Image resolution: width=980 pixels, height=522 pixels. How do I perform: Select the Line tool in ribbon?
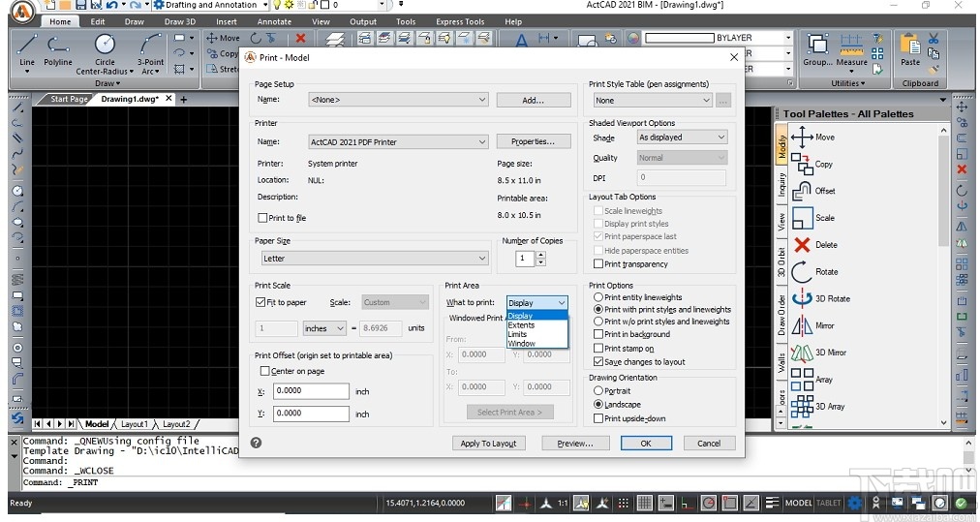tap(27, 50)
